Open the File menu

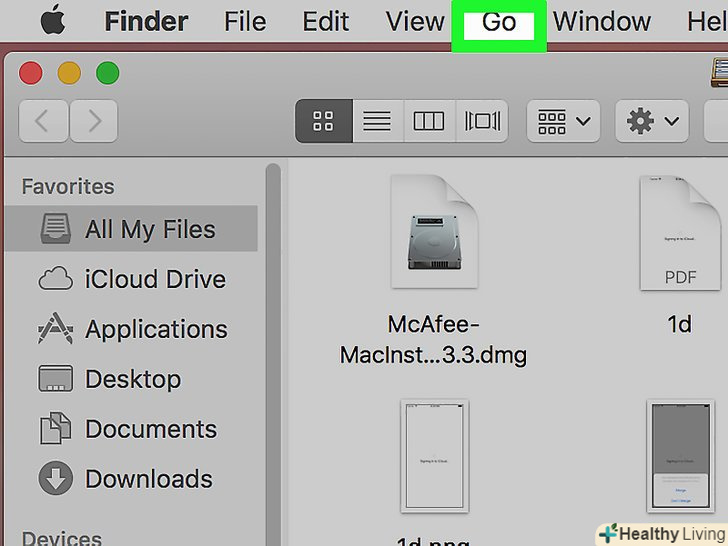(245, 21)
